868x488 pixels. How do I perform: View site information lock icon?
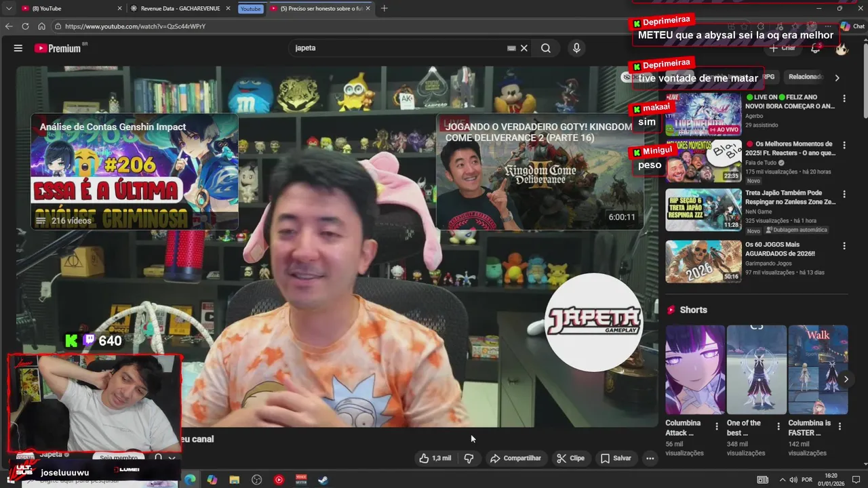59,26
